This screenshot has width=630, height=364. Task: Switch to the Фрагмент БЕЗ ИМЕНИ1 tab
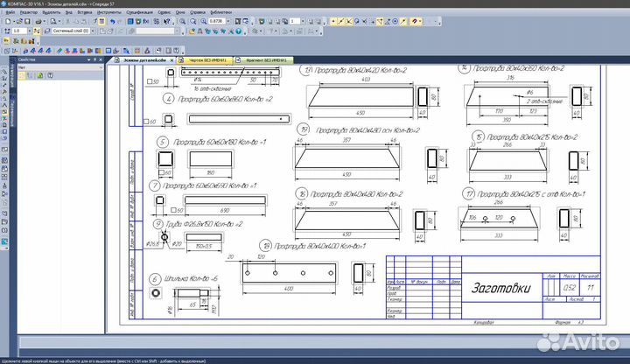[x=265, y=60]
